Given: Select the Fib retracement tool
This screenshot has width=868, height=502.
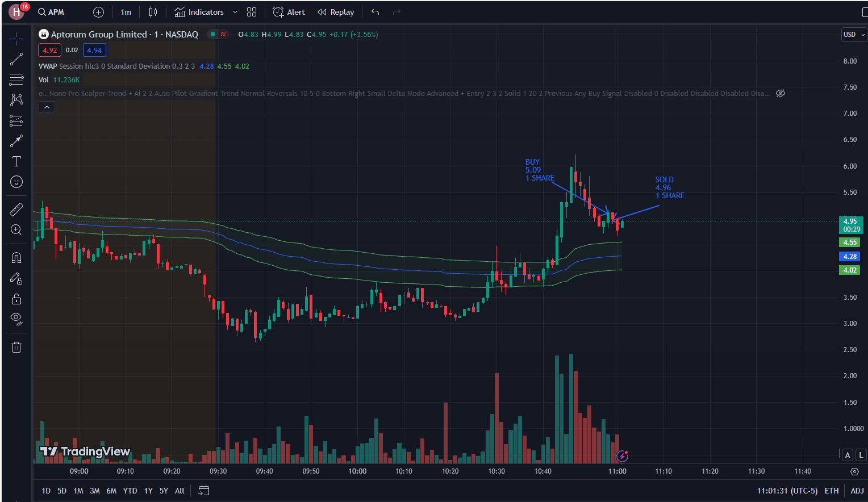Looking at the screenshot, I should pos(16,80).
